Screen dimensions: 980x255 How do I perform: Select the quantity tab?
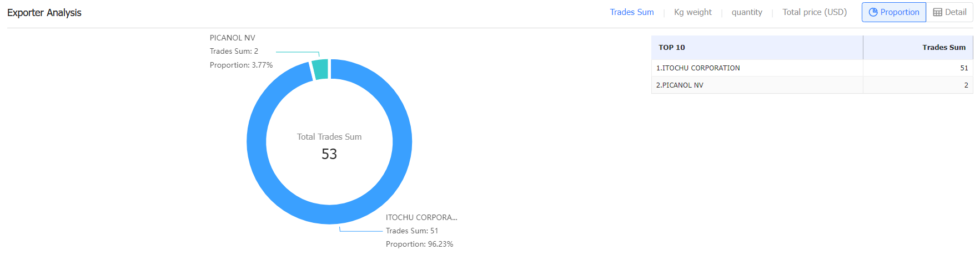[x=747, y=12]
